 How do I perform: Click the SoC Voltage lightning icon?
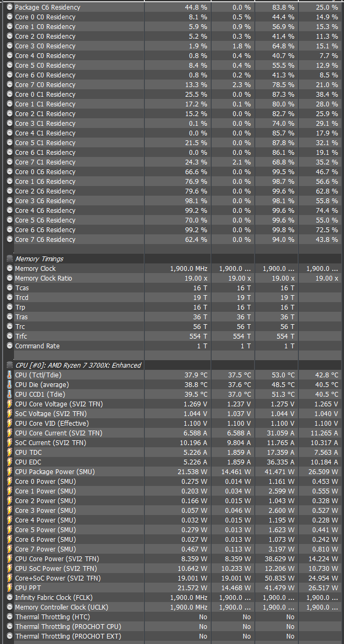click(x=10, y=413)
